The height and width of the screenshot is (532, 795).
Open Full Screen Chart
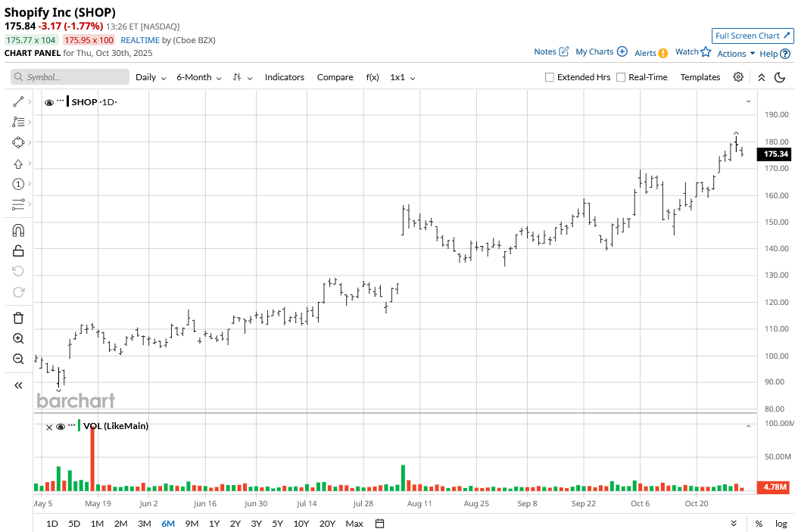click(753, 36)
